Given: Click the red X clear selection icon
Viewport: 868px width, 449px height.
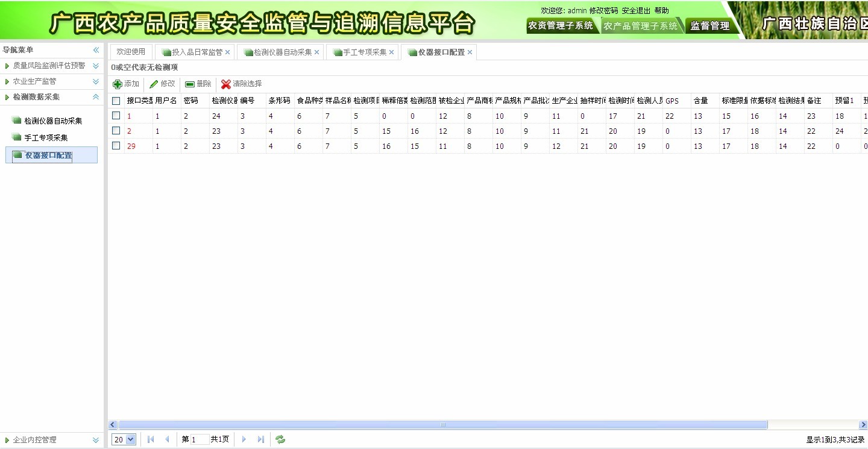Looking at the screenshot, I should (x=226, y=84).
